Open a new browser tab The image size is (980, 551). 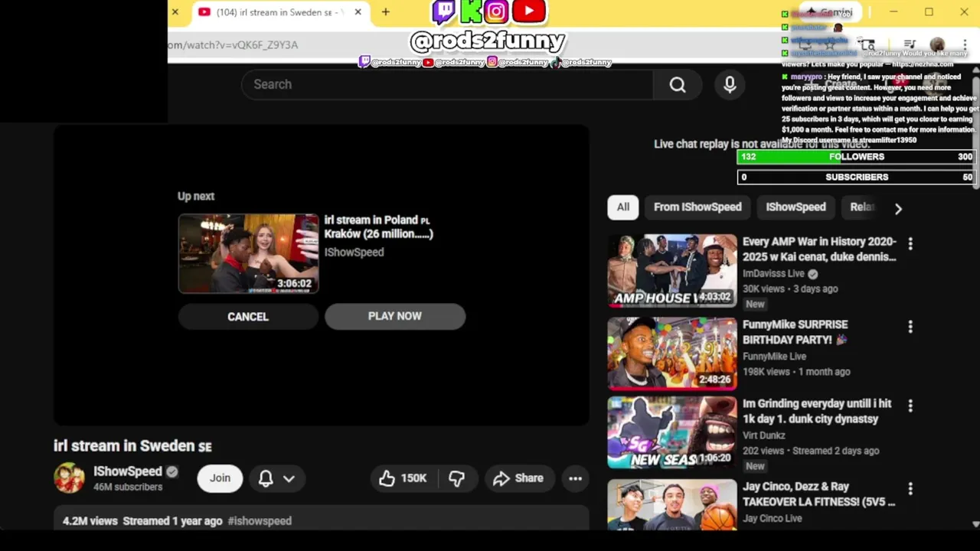click(385, 12)
